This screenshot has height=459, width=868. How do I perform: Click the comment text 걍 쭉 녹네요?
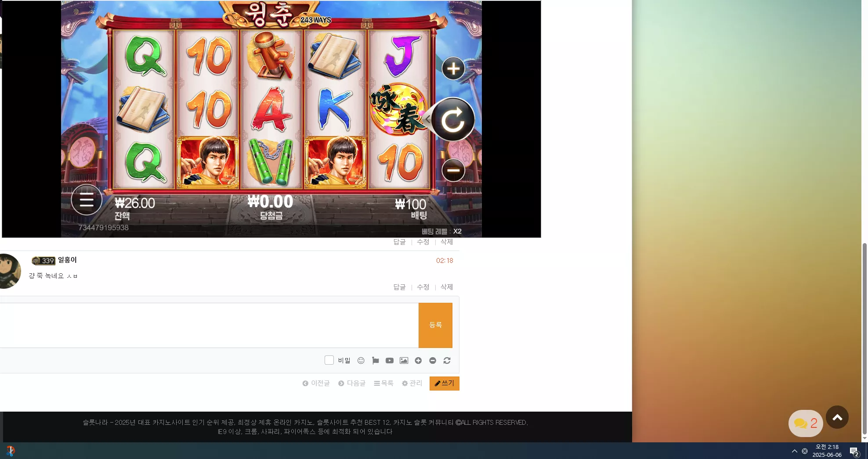(x=53, y=276)
